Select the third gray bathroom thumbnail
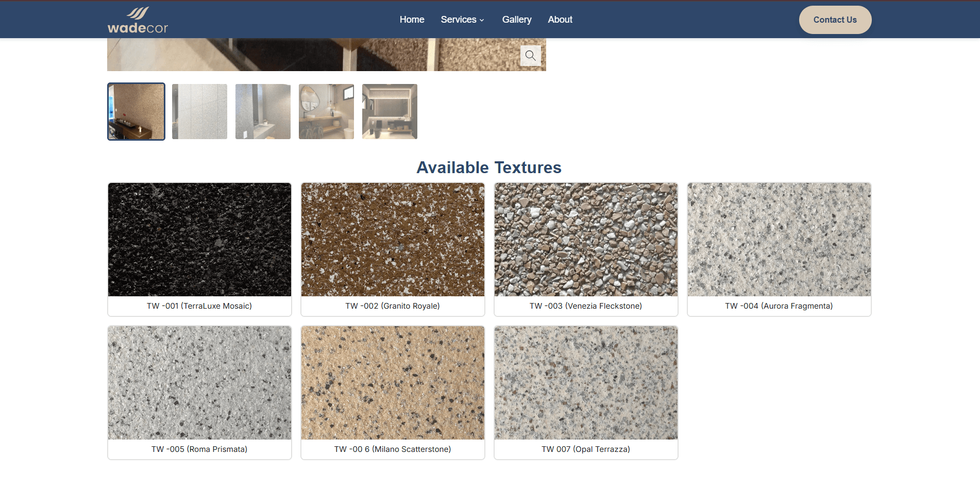The width and height of the screenshot is (980, 488). click(x=263, y=111)
